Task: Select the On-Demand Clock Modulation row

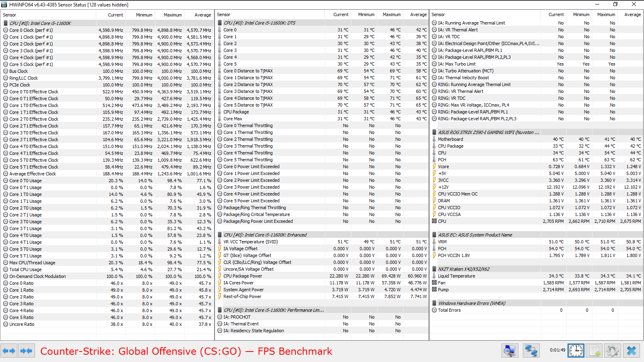Action: coord(107,276)
